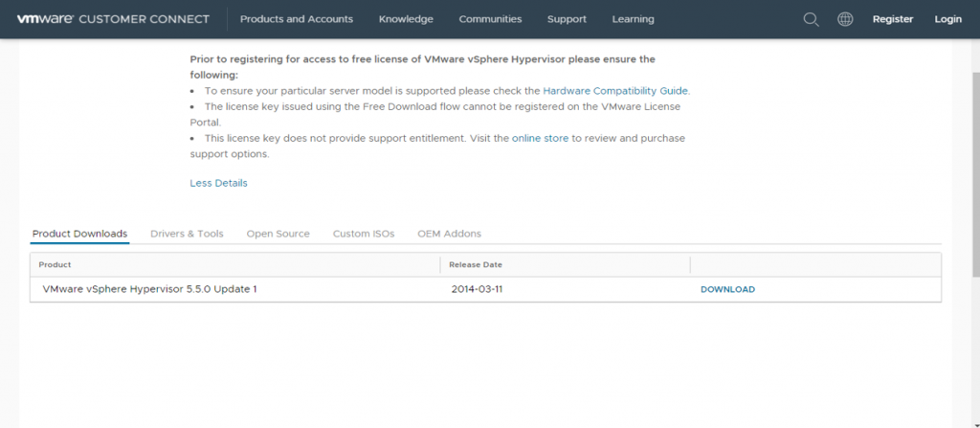Open the Hardware Compatibility Guide link
980x428 pixels.
615,91
